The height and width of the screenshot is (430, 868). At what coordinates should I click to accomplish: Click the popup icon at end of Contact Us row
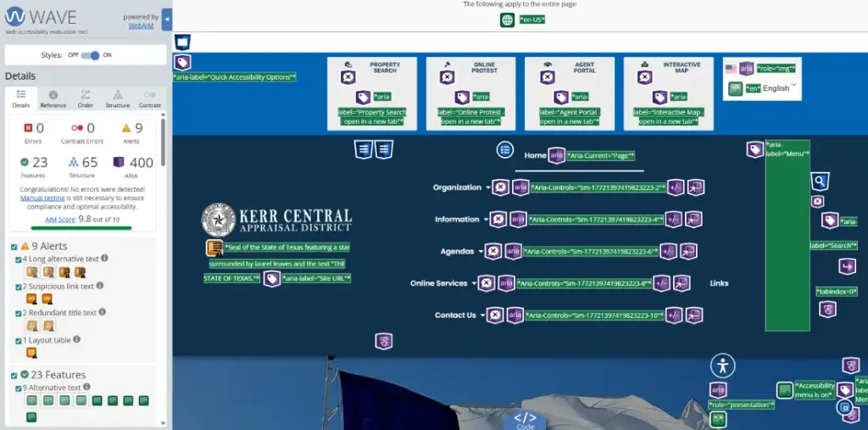tap(694, 316)
